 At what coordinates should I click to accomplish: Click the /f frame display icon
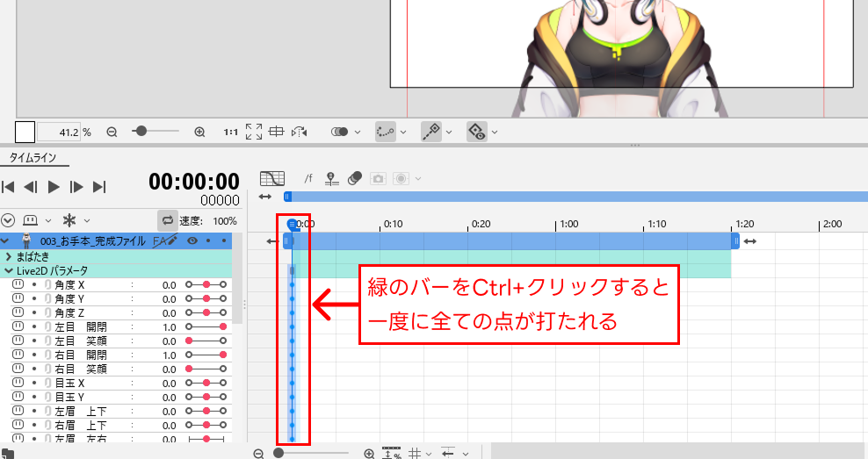[308, 178]
